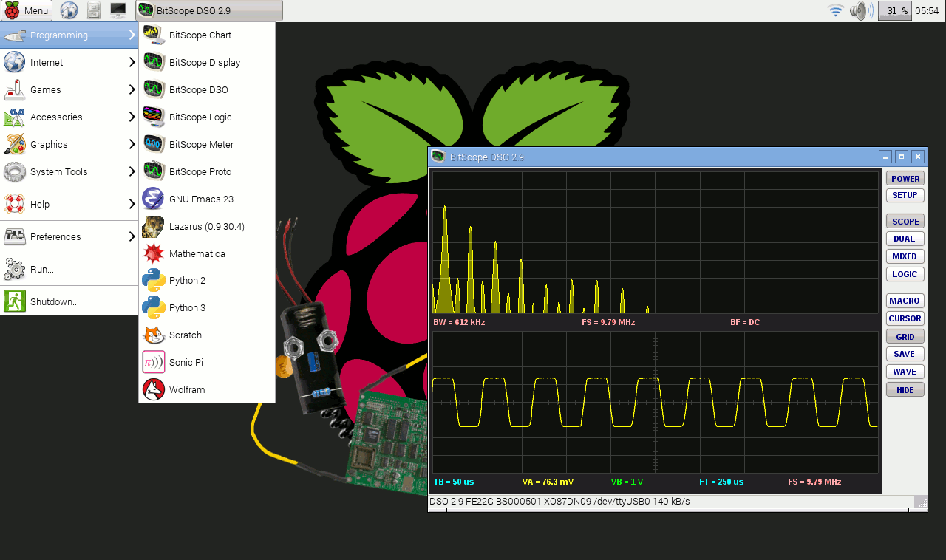Click the SETUP button
Screen dimensions: 946x560
[x=905, y=195]
